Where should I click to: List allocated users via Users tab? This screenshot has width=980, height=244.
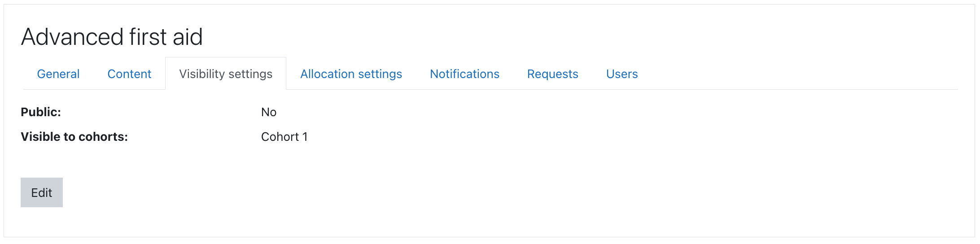pyautogui.click(x=621, y=74)
